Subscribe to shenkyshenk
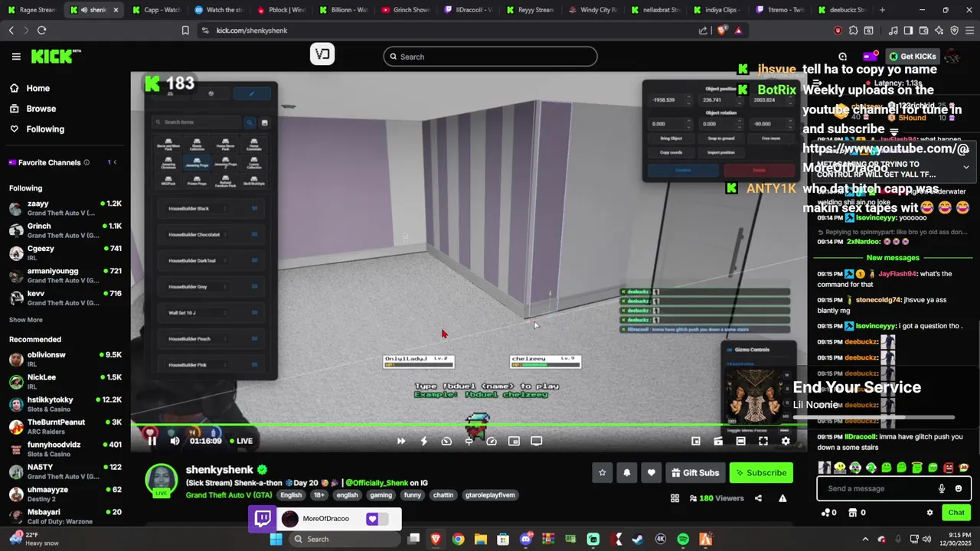Viewport: 980px width, 551px height. click(x=761, y=473)
